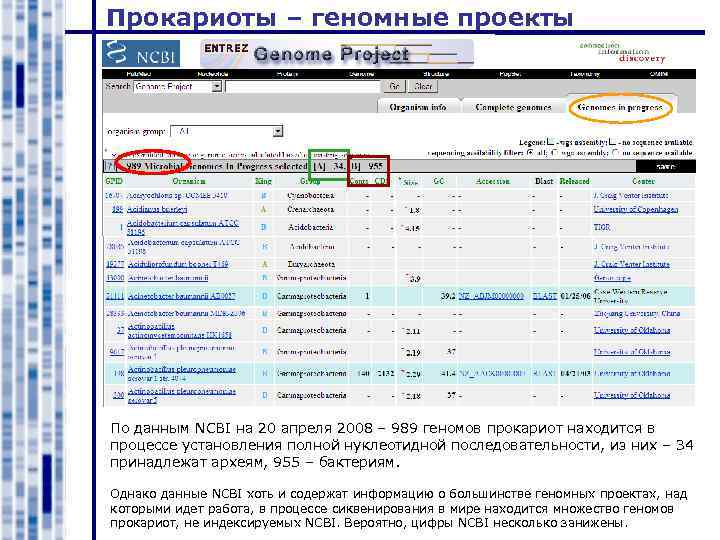This screenshot has width=720, height=540.
Task: Open PopSet in the navigation bar
Action: (510, 73)
